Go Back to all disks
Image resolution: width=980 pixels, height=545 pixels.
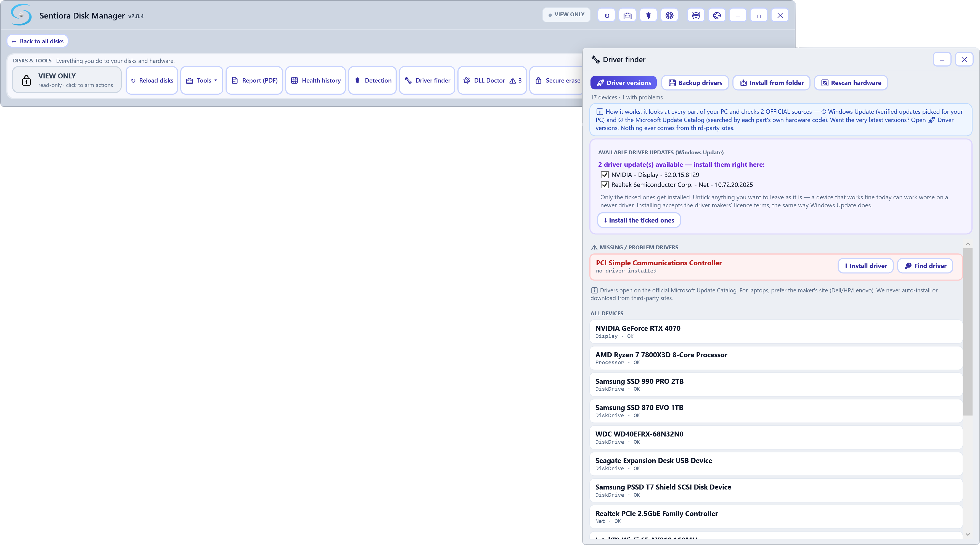point(37,41)
